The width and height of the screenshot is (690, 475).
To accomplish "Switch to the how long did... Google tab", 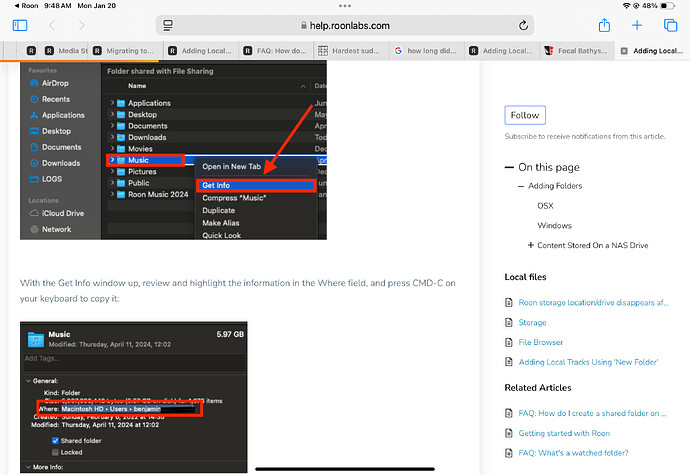I will click(x=426, y=51).
